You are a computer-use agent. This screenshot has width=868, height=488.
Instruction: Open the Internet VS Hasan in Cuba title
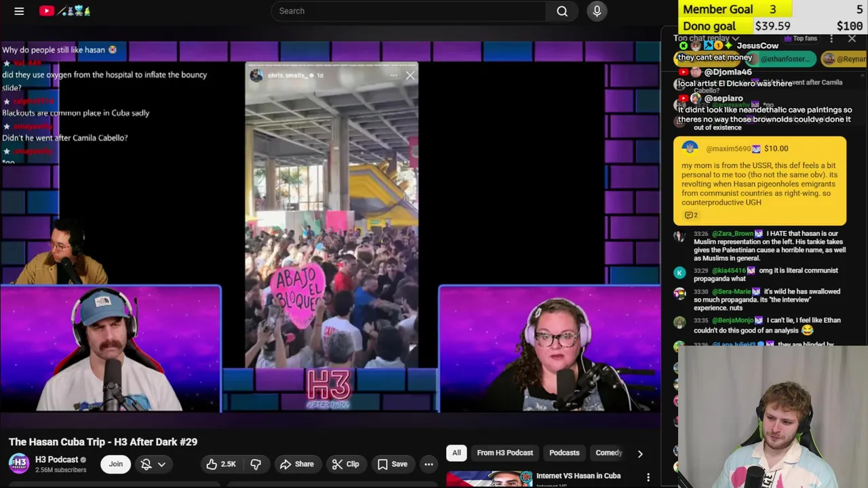click(578, 476)
